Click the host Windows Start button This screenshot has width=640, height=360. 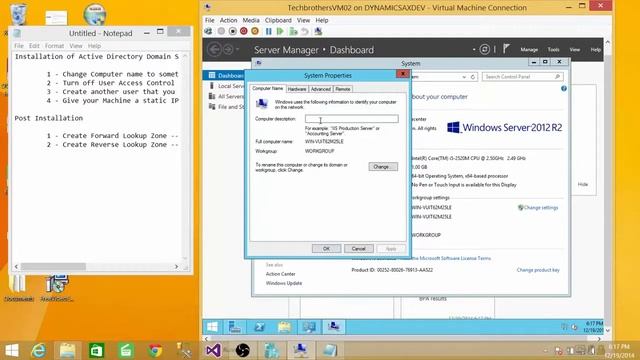click(11, 350)
